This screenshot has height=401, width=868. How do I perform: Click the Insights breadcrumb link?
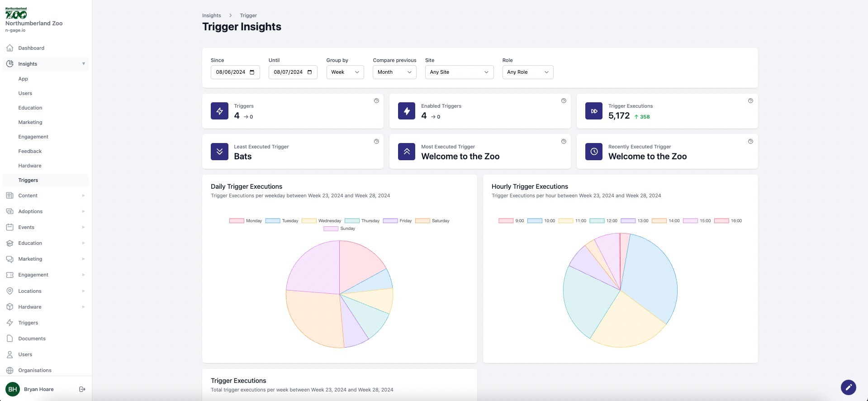[x=211, y=15]
